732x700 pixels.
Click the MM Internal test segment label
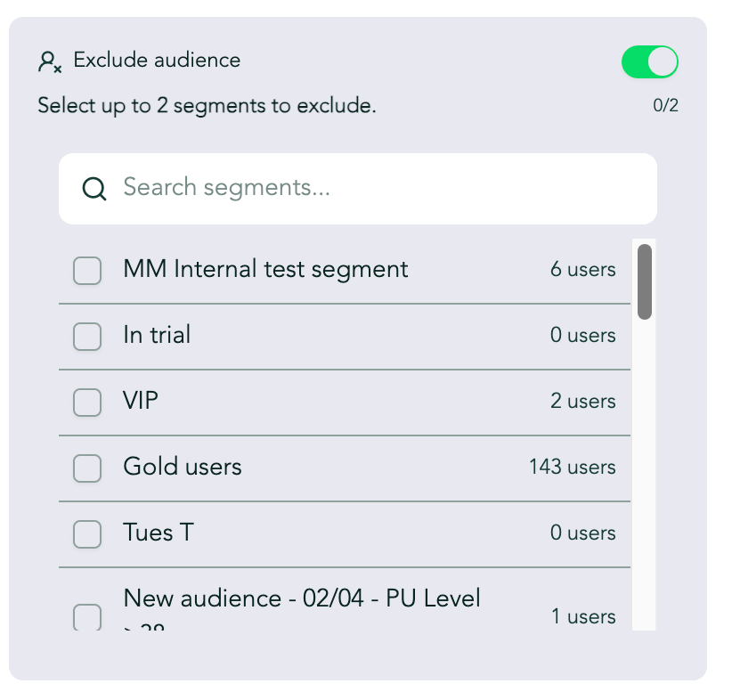pos(265,270)
